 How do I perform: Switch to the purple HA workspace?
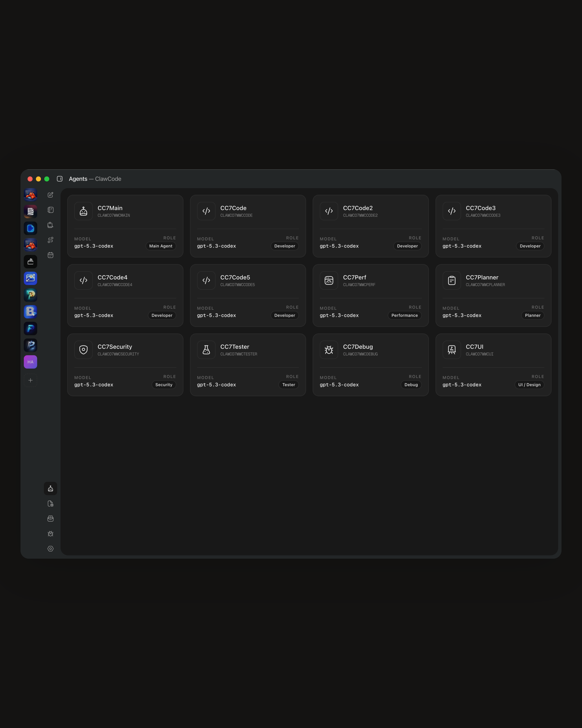30,362
